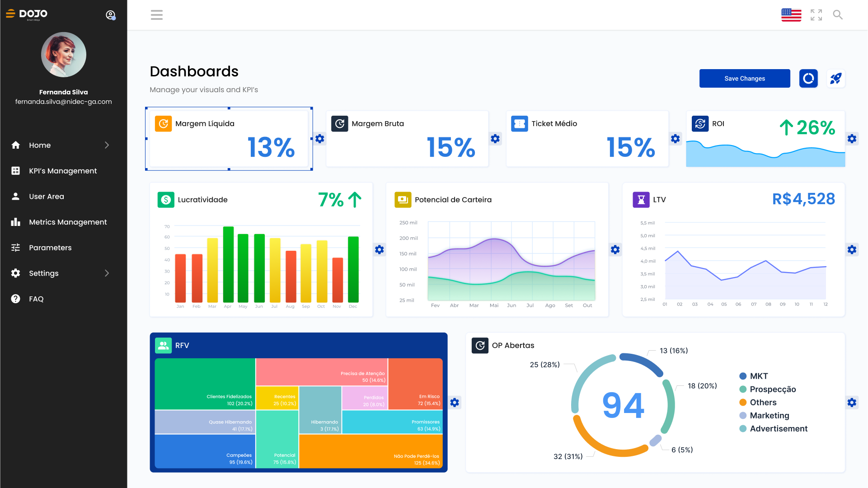Click the 25 (28%) donut label
The height and width of the screenshot is (488, 868).
click(544, 365)
